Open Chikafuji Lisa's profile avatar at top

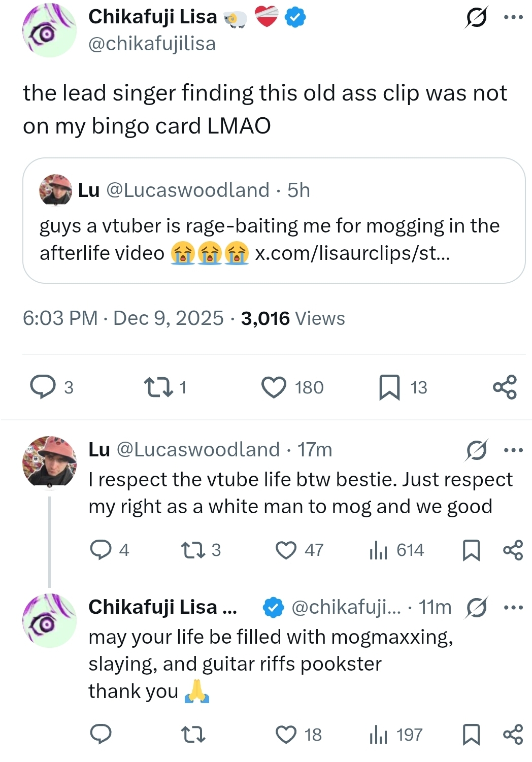[x=49, y=30]
